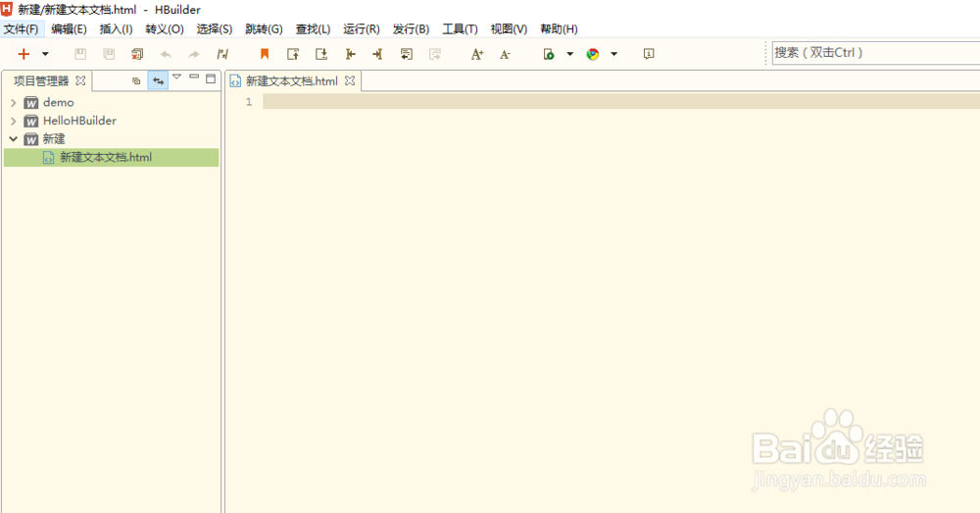Open the 帮助(H) menu
Screen dimensions: 980x513
[559, 28]
